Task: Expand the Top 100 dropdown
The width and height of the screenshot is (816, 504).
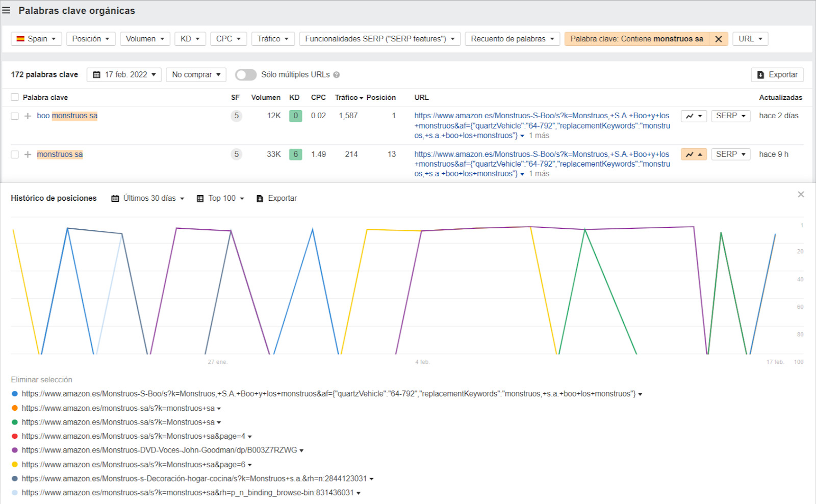Action: click(x=220, y=198)
